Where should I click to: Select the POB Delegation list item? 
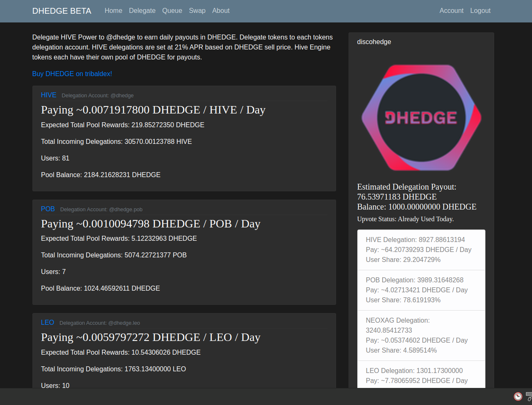point(421,290)
